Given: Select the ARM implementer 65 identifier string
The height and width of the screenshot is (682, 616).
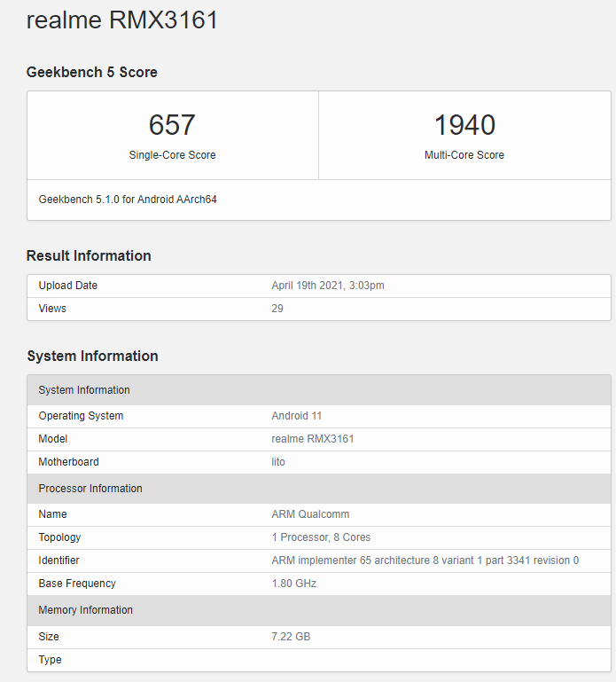Looking at the screenshot, I should tap(425, 560).
